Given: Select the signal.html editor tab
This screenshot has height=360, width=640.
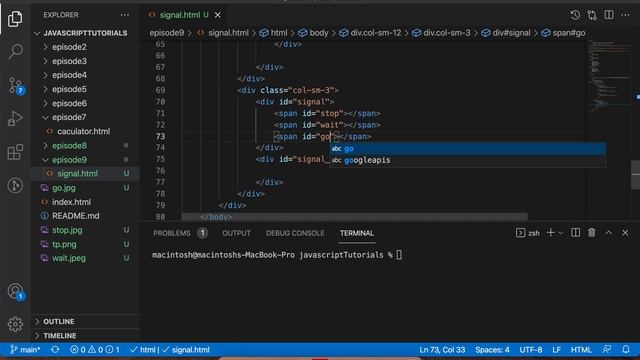Looking at the screenshot, I should click(180, 15).
